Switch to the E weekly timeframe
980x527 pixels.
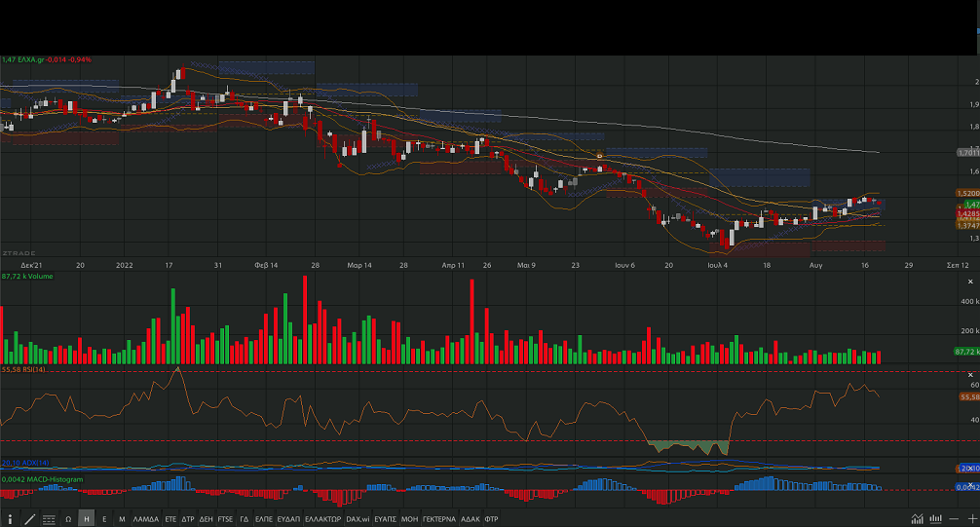pos(104,519)
